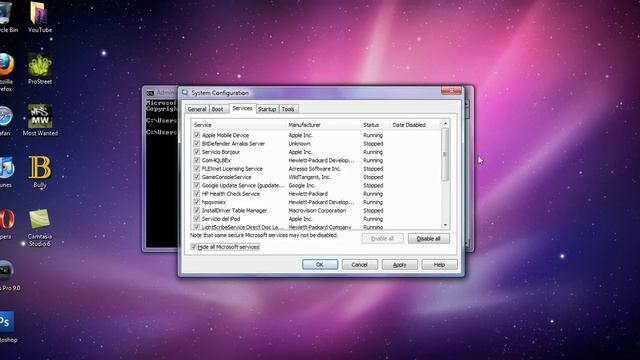Open the Photoshop desktop shortcut
The height and width of the screenshot is (360, 640).
[7, 327]
